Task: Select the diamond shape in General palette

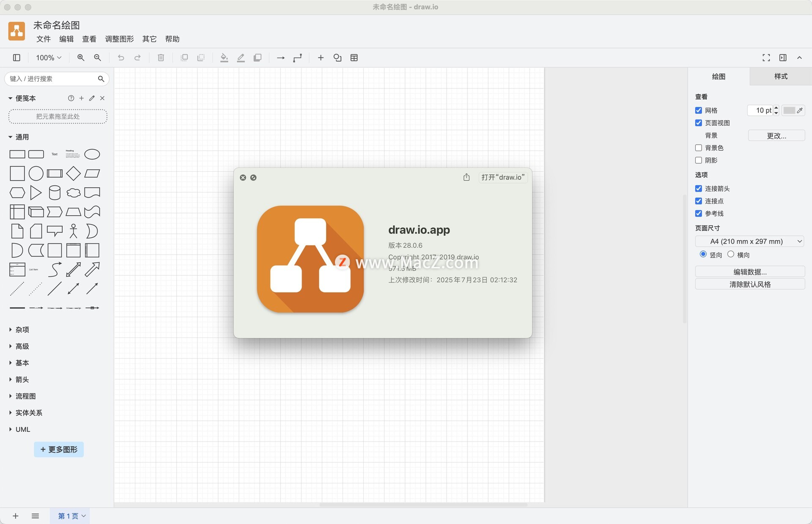Action: click(x=73, y=173)
